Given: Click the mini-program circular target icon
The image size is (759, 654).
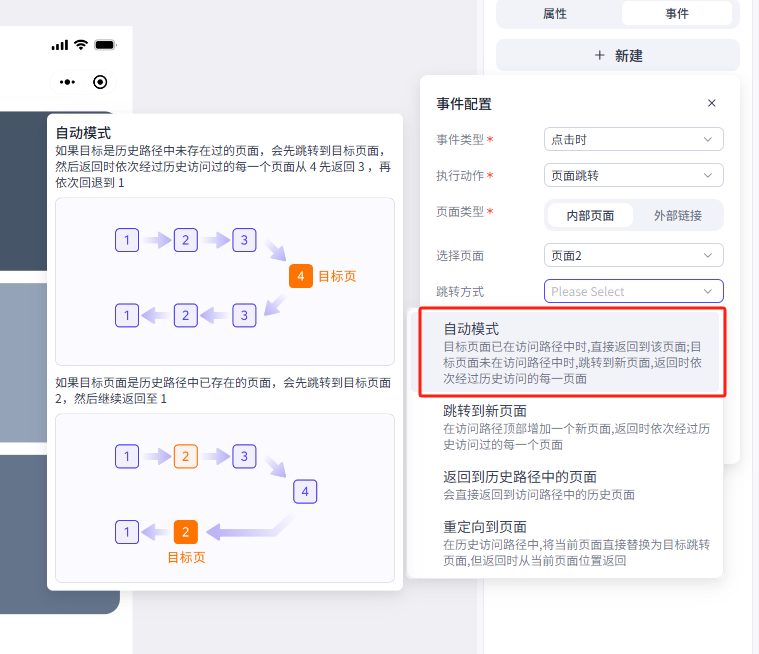Looking at the screenshot, I should (100, 82).
